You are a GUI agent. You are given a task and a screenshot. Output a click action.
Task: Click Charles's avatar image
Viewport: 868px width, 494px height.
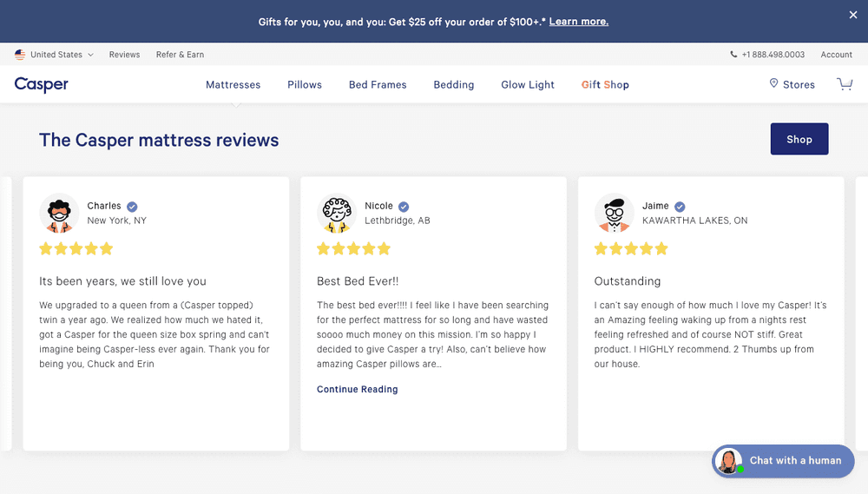(x=59, y=213)
